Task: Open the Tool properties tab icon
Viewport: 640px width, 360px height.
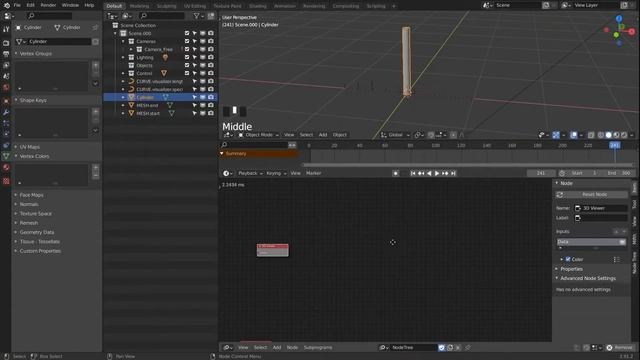Action: pos(6,29)
